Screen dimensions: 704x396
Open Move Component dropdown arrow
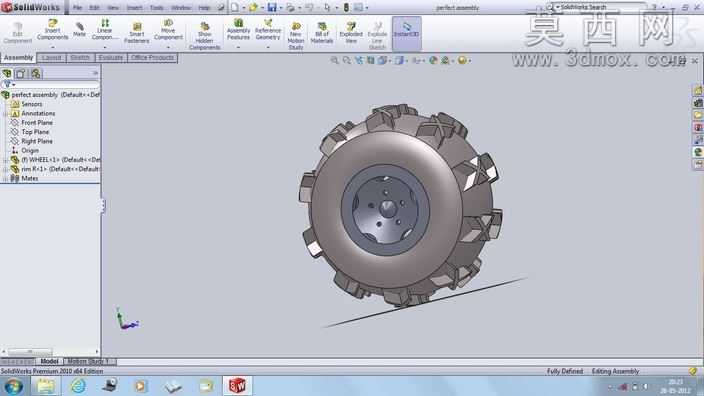168,47
